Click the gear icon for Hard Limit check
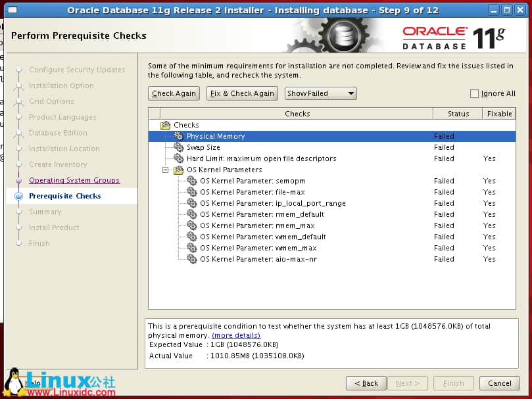 pos(178,158)
